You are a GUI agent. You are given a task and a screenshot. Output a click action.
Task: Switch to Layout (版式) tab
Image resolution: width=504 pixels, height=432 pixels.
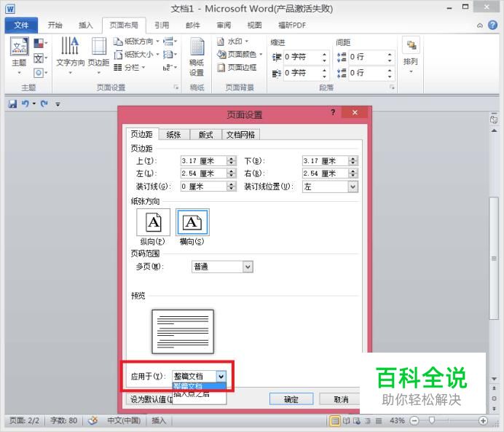pos(205,135)
